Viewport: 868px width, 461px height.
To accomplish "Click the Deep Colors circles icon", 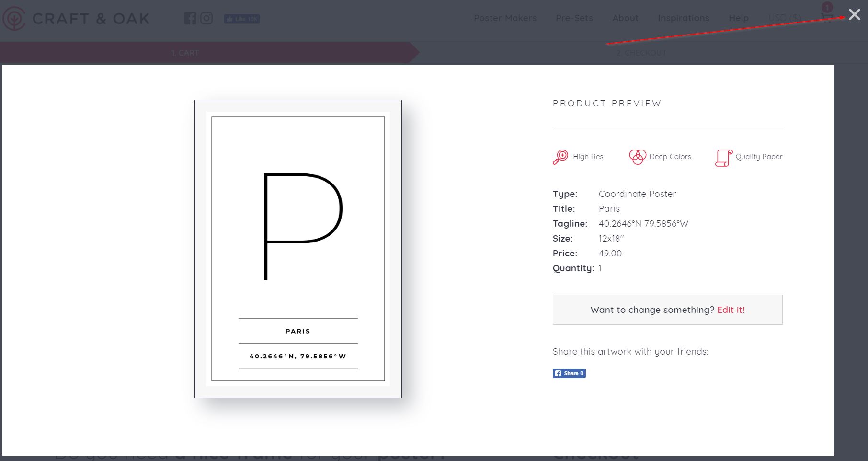I will pos(637,157).
